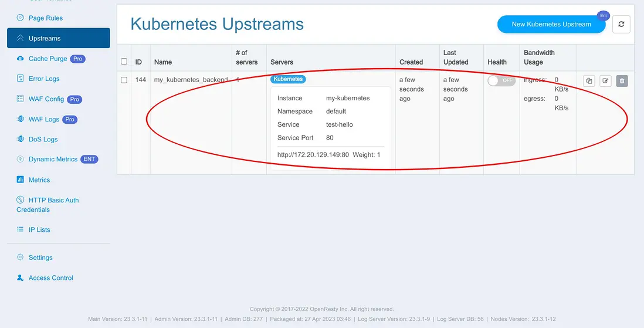644x328 pixels.
Task: Click the Settings gear icon
Action: tap(20, 258)
